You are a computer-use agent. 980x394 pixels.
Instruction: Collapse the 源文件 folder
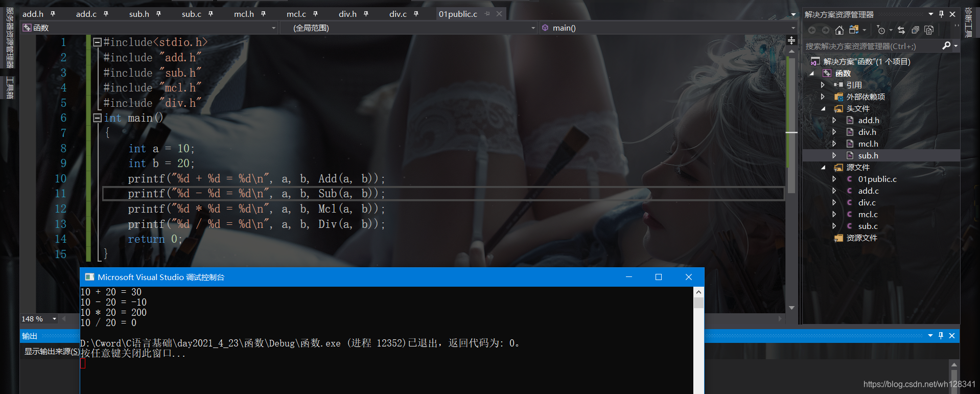pos(823,167)
